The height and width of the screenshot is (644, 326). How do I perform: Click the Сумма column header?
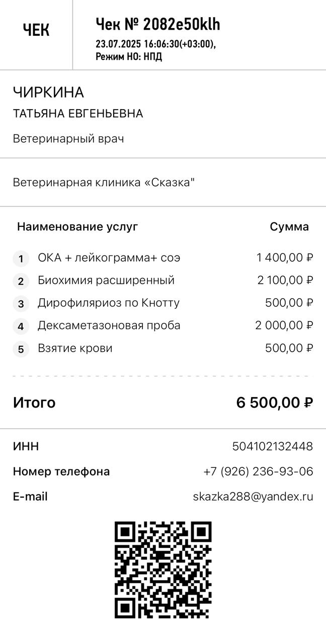(x=289, y=226)
